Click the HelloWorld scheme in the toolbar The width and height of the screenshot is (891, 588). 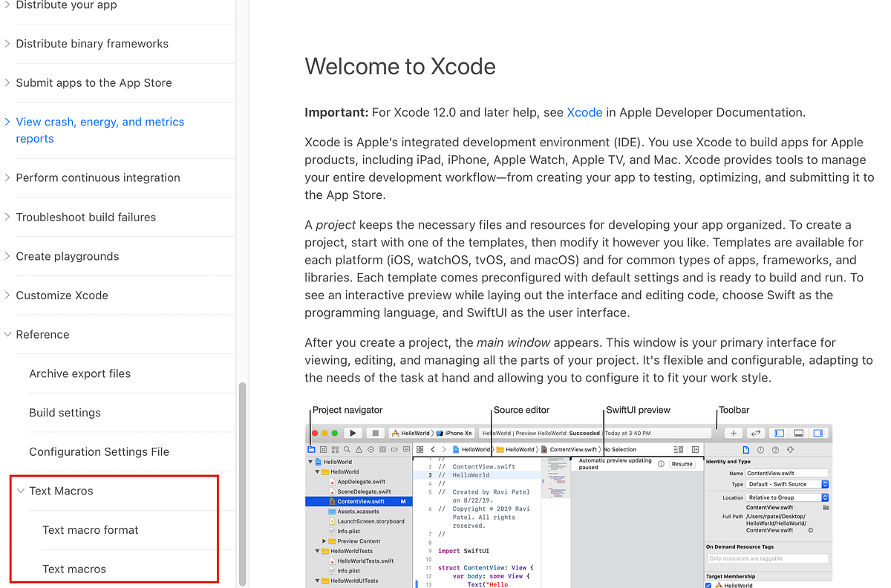tap(414, 432)
